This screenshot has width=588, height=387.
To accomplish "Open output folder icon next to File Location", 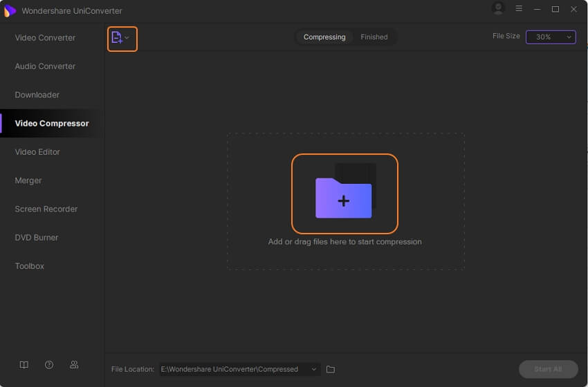I will click(x=331, y=370).
